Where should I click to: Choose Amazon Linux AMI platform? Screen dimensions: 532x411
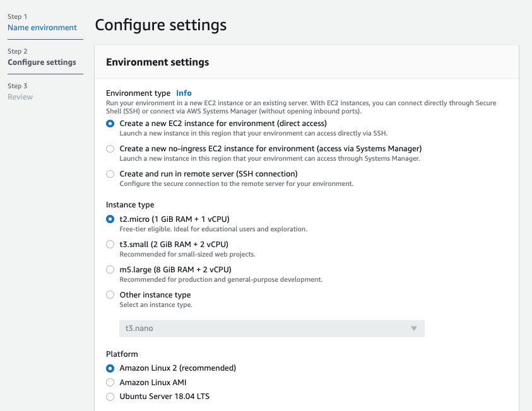pyautogui.click(x=110, y=383)
